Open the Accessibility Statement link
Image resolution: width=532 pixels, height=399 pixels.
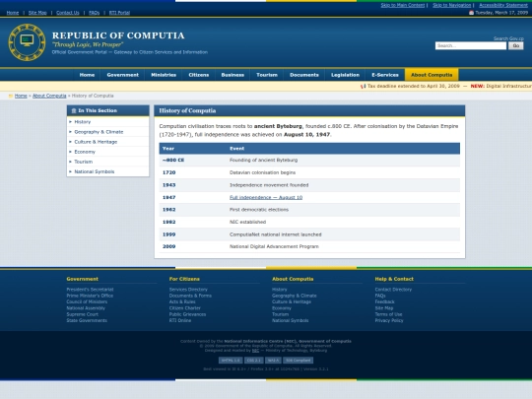tap(503, 5)
